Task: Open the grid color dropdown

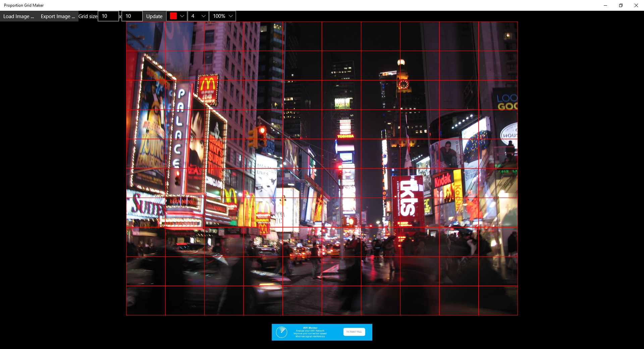Action: click(x=176, y=16)
